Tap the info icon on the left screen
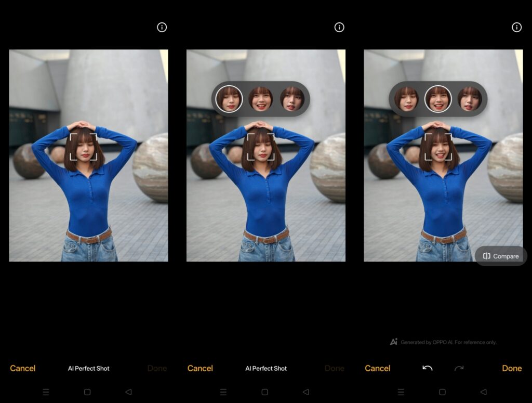 pos(162,28)
